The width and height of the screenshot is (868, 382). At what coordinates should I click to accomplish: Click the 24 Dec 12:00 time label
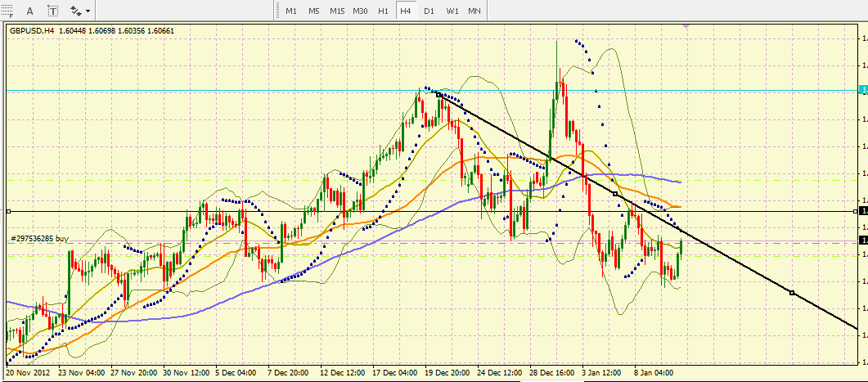click(x=499, y=372)
